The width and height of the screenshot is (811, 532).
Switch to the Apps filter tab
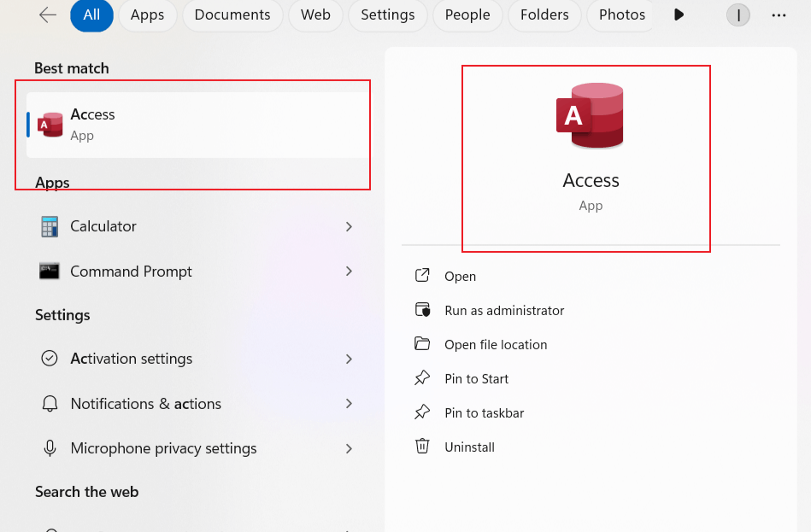pos(147,15)
